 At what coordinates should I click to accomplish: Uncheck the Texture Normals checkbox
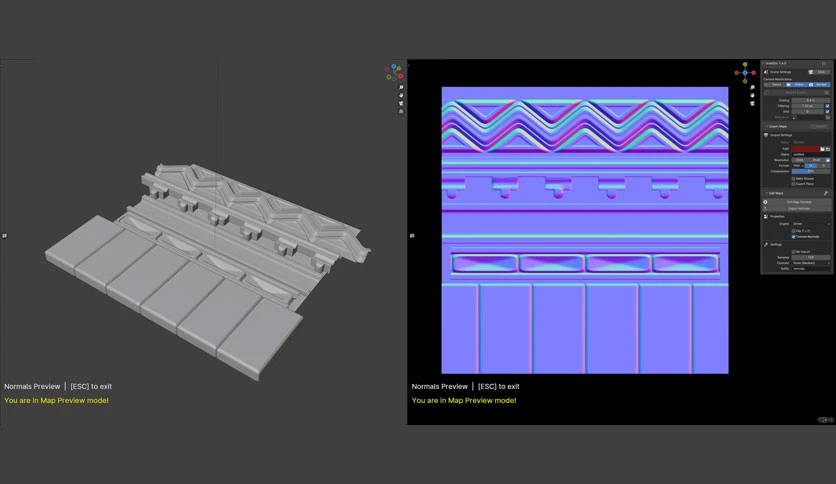pos(793,237)
